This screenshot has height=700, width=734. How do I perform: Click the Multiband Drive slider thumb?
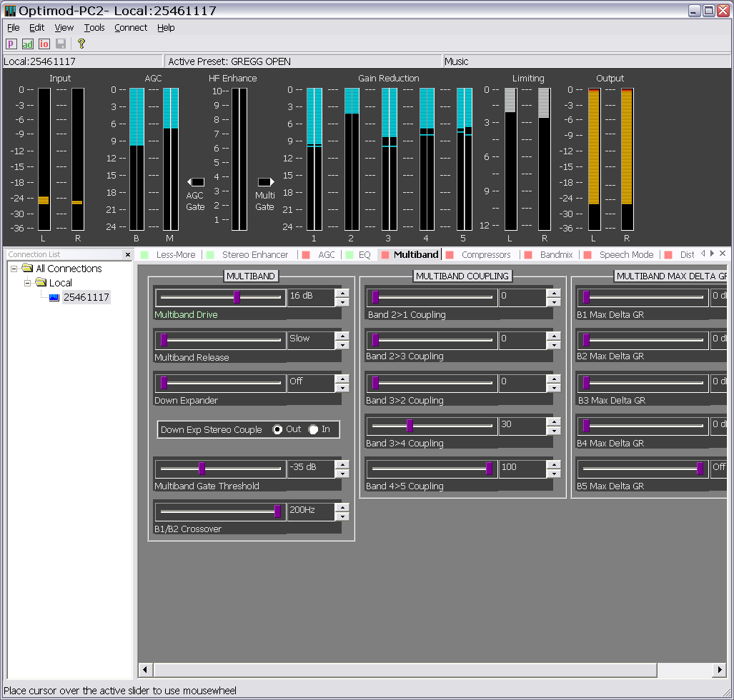[x=237, y=297]
